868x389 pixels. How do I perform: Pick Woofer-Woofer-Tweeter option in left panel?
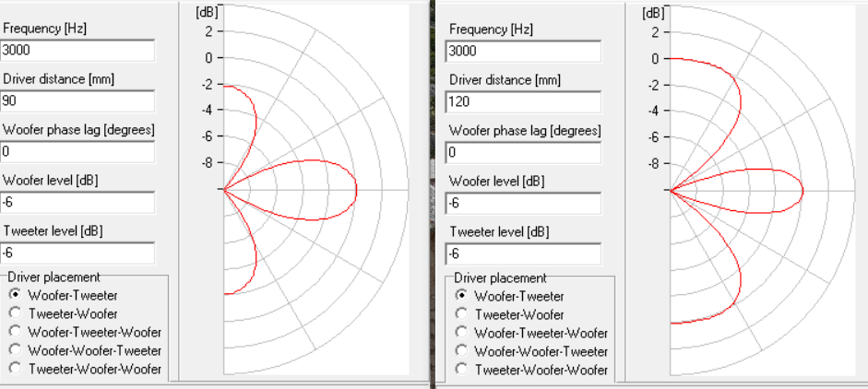[x=15, y=350]
